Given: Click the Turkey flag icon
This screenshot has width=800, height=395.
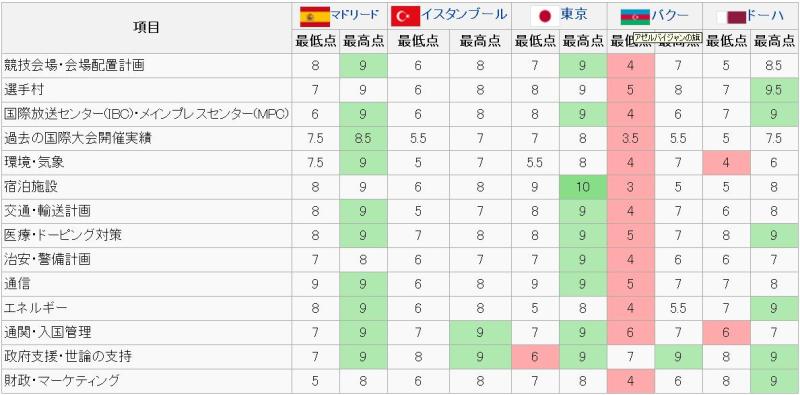Looking at the screenshot, I should point(405,16).
